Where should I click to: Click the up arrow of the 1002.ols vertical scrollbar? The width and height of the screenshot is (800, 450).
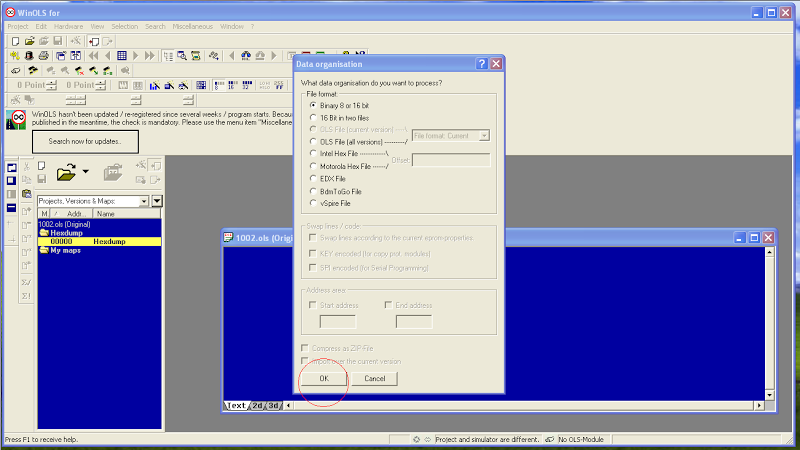[x=769, y=252]
